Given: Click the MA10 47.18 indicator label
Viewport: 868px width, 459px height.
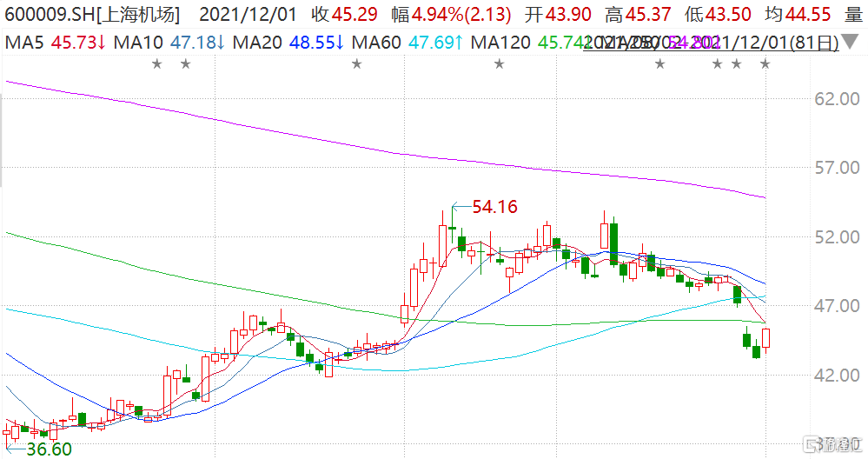Looking at the screenshot, I should [x=169, y=42].
